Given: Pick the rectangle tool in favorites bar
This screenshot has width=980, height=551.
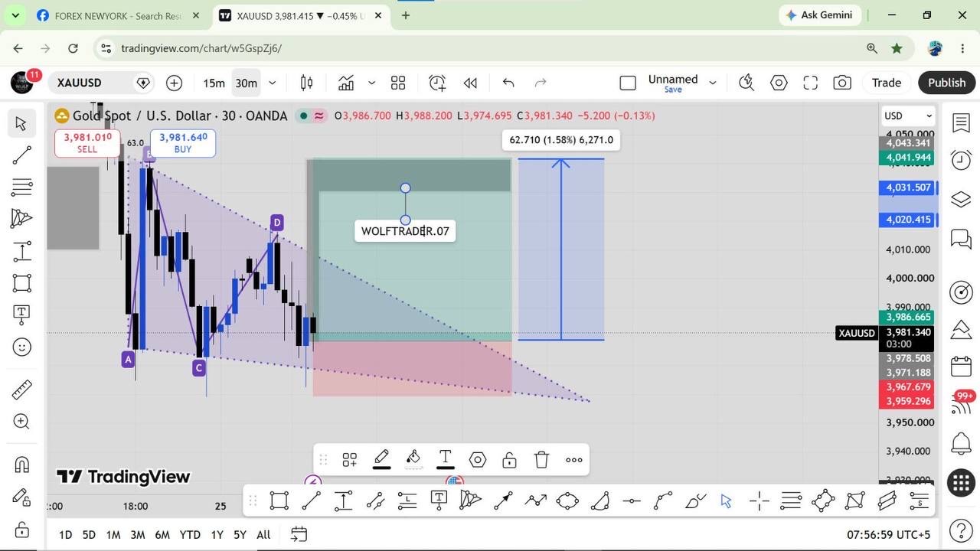Looking at the screenshot, I should point(279,501).
